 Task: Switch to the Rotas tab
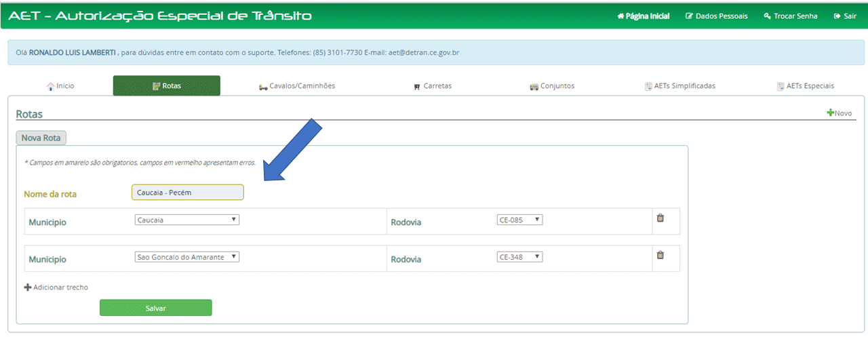(x=167, y=86)
